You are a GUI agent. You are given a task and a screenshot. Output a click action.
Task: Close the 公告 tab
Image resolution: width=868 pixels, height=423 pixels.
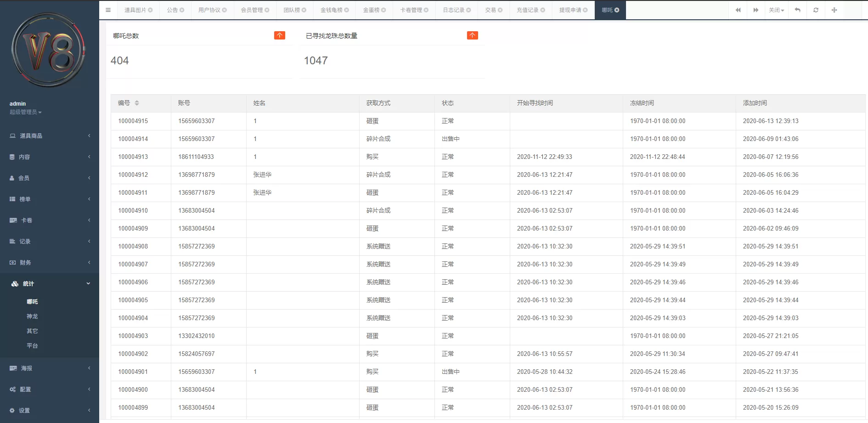click(182, 10)
